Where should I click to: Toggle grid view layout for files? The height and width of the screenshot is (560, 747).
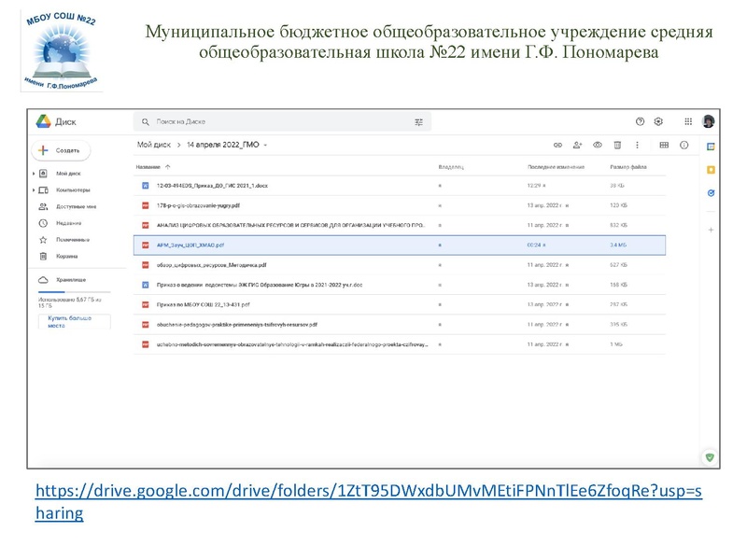(664, 145)
